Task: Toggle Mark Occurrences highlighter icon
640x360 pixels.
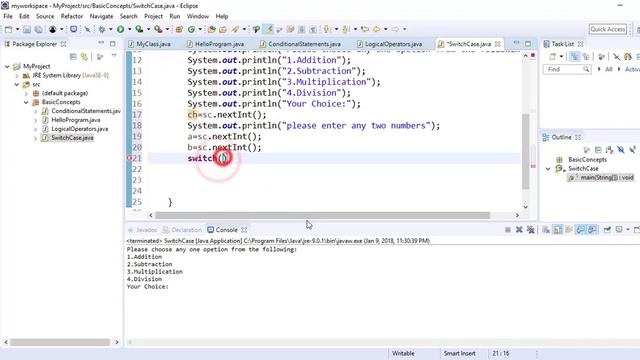Action: [268, 29]
